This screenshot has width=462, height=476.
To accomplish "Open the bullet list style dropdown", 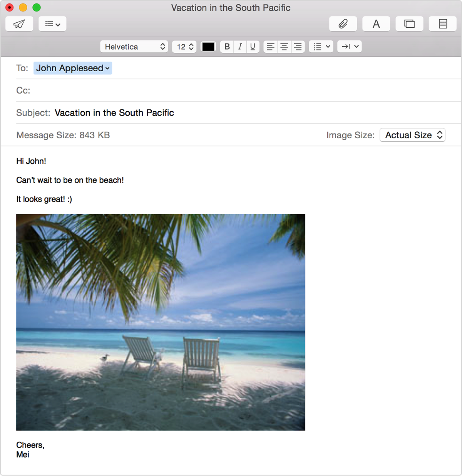I will 321,47.
